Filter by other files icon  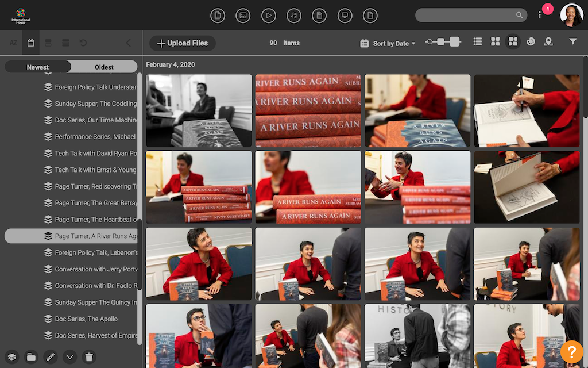370,16
